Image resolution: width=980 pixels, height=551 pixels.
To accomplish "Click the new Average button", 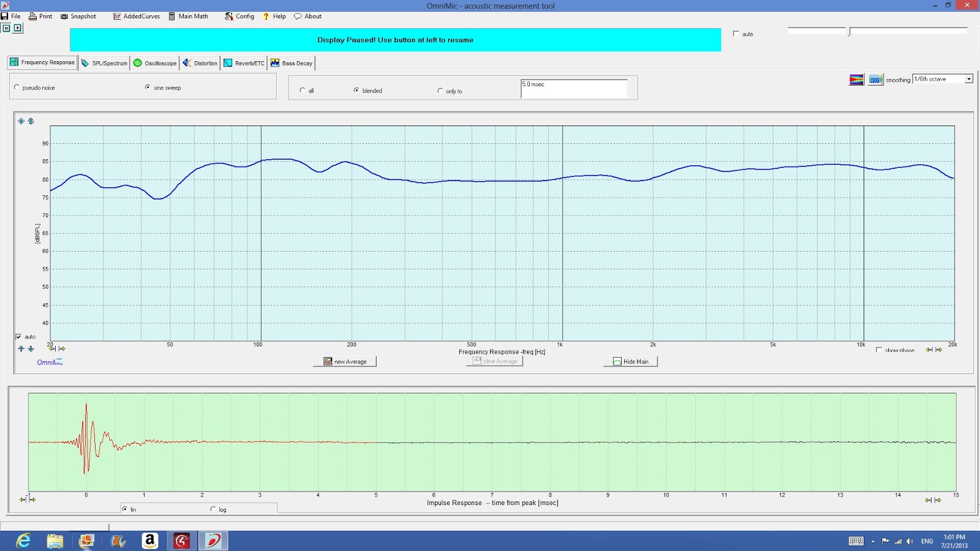I will tap(345, 362).
